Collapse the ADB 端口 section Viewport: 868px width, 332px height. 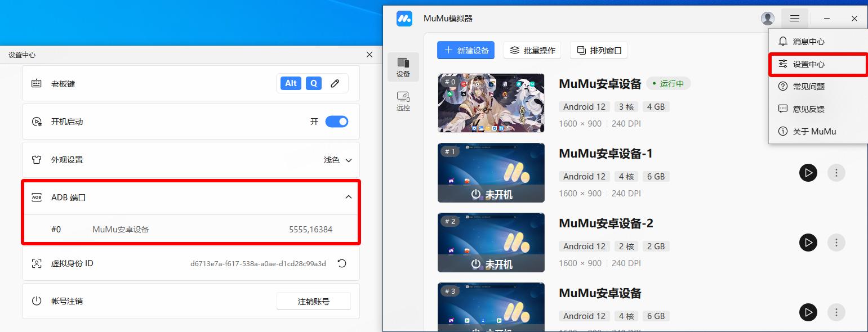348,197
